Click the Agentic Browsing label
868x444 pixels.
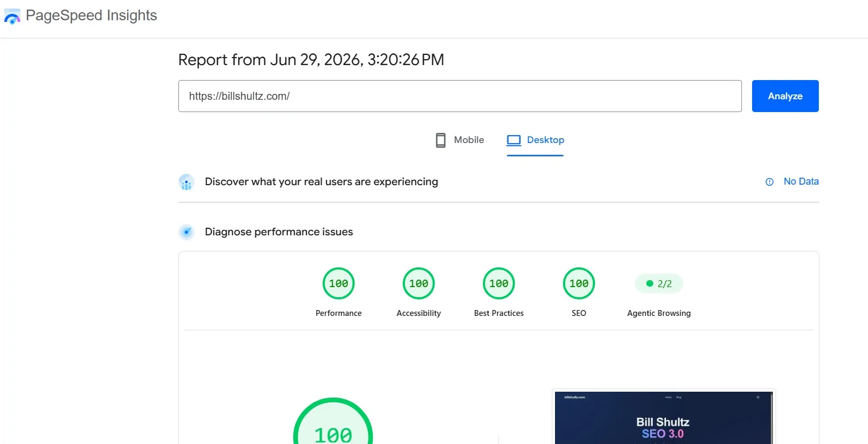tap(659, 313)
